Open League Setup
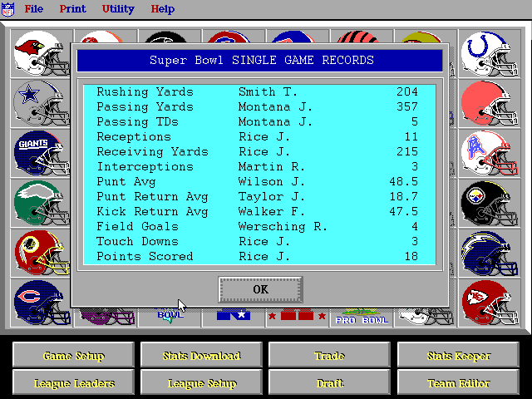Viewport: 532px width, 399px height. 201,383
